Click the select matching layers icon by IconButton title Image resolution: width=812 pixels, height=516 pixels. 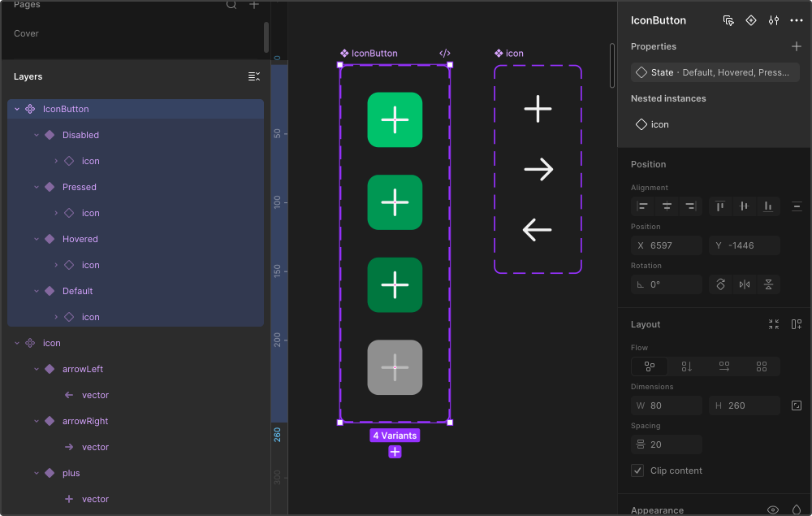point(728,21)
